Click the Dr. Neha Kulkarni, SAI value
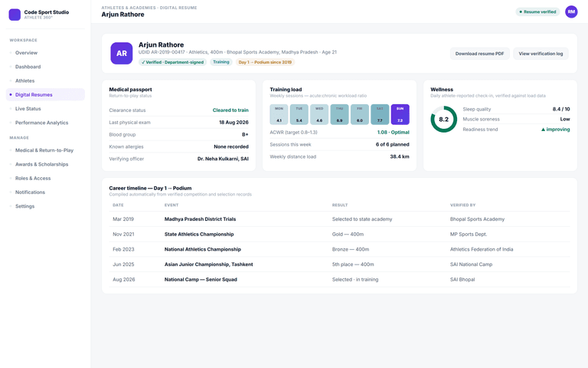 [x=223, y=159]
